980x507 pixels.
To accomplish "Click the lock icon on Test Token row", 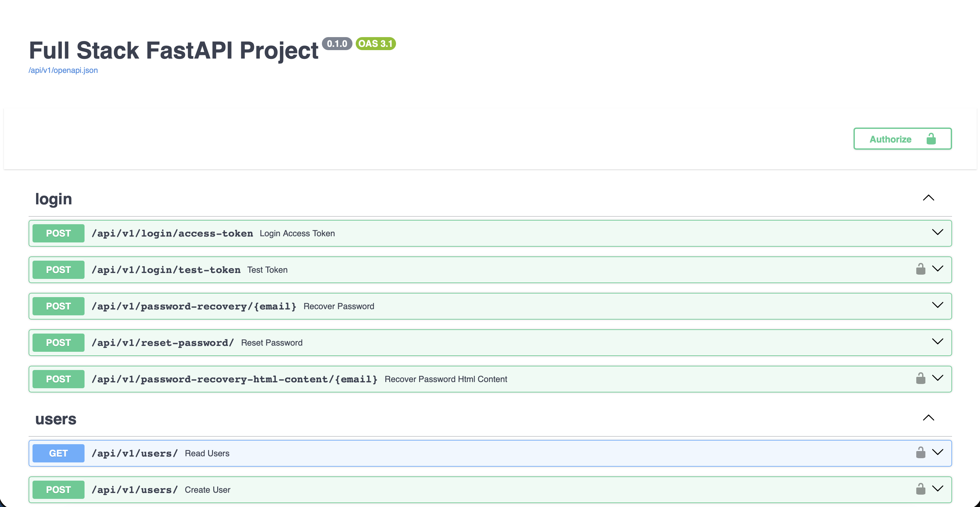I will pyautogui.click(x=920, y=269).
